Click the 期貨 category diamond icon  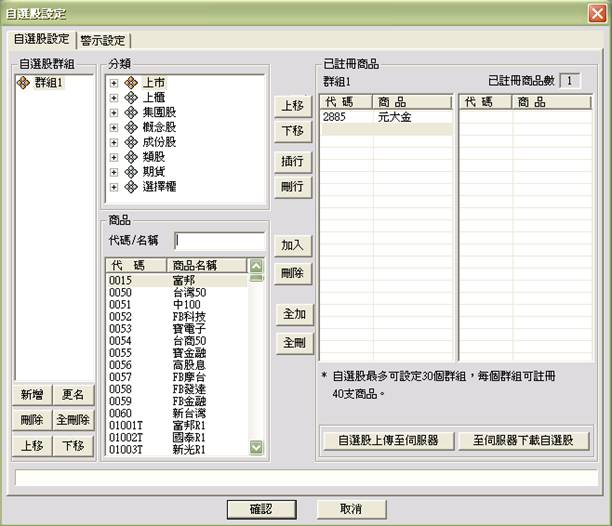click(x=131, y=171)
